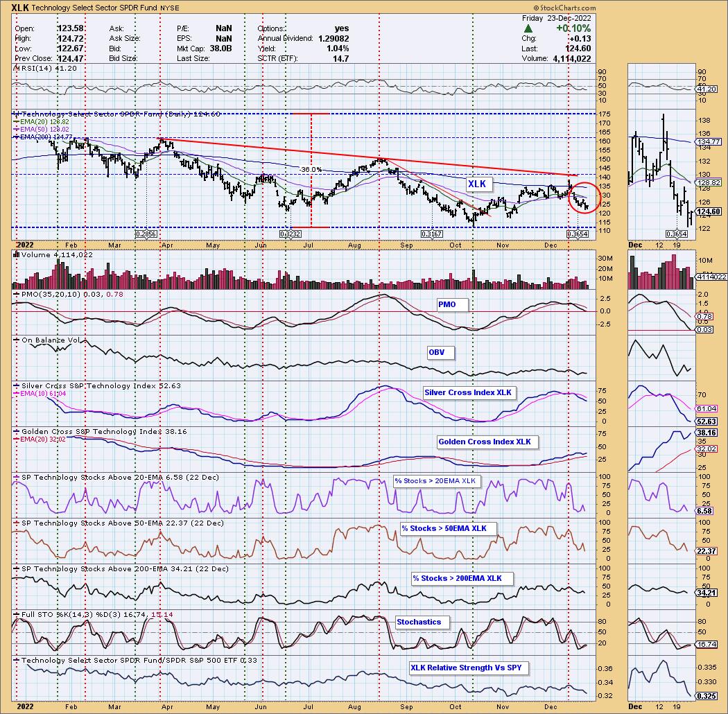Select the Low value 122.67
Screen dimensions: 728x714
[x=70, y=49]
